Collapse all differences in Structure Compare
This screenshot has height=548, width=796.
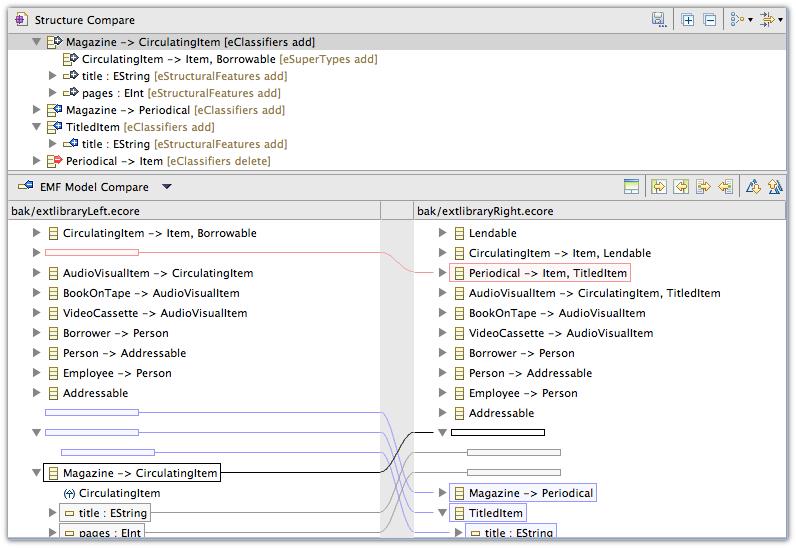[710, 20]
